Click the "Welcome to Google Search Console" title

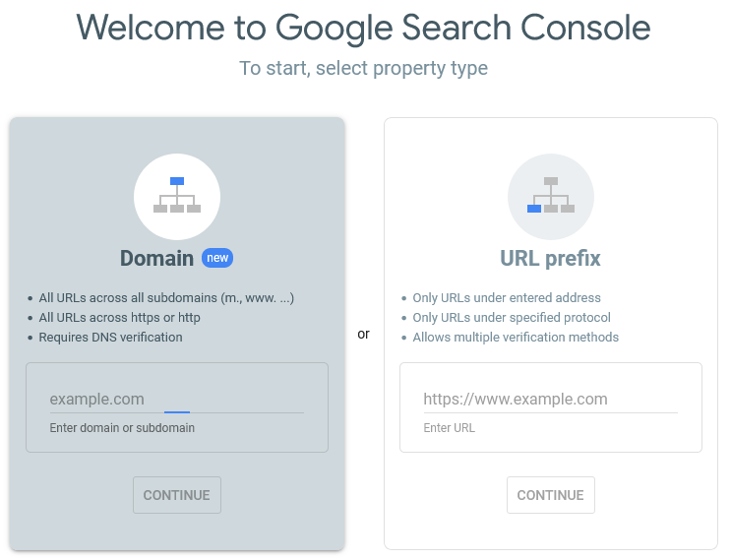(x=364, y=28)
